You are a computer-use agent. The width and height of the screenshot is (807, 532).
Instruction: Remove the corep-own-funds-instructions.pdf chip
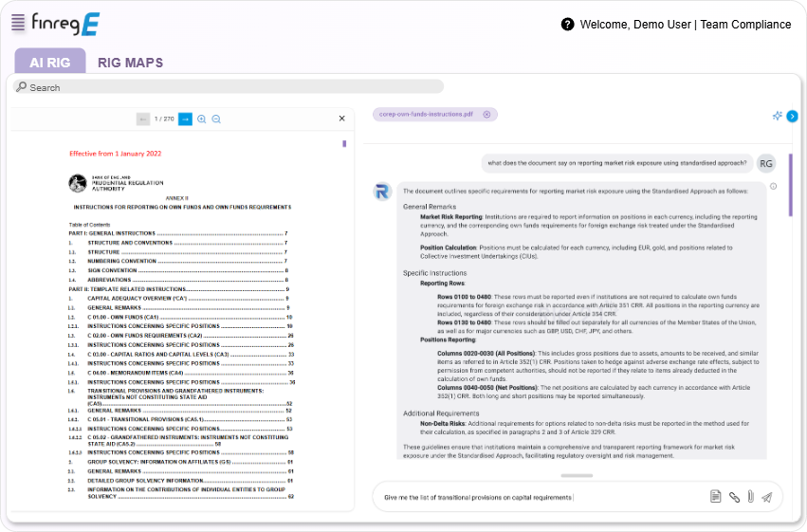pos(486,114)
